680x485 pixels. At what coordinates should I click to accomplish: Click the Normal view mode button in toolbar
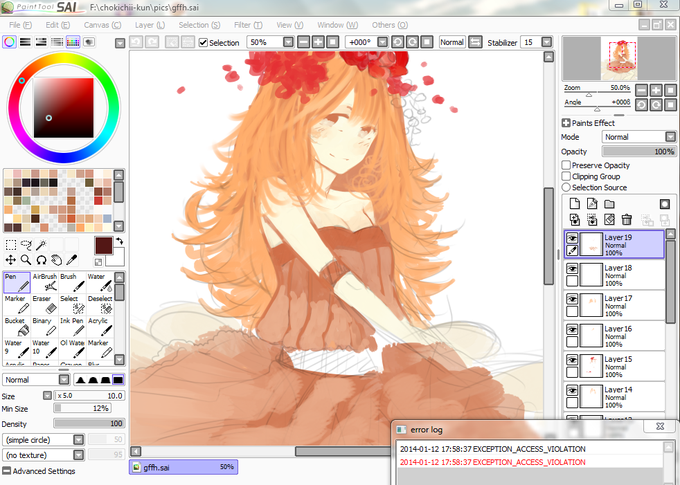[x=452, y=42]
